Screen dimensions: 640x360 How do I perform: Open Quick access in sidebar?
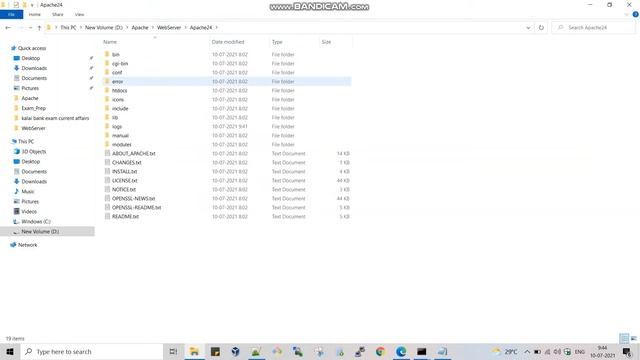click(x=31, y=48)
